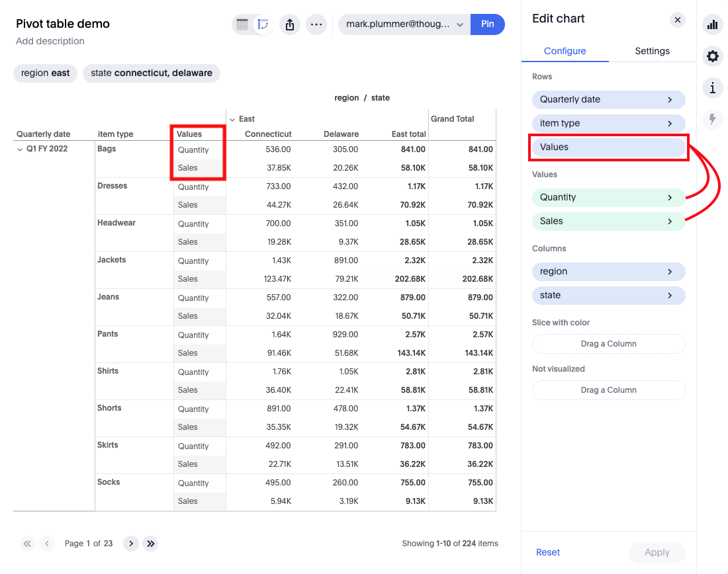Click the more options ellipsis icon

(x=316, y=24)
